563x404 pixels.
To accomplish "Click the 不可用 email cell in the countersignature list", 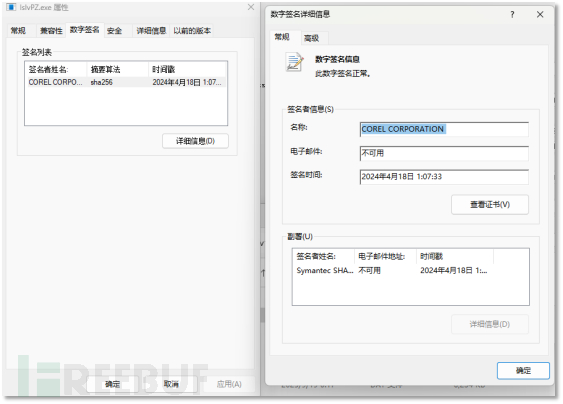I will click(x=369, y=270).
